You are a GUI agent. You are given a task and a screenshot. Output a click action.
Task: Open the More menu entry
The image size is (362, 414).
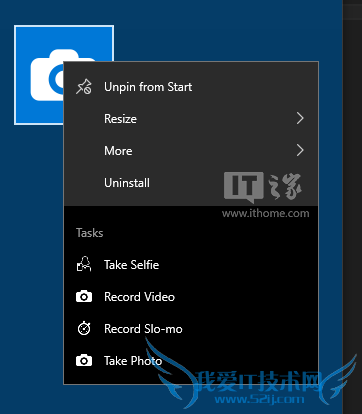tap(191, 151)
